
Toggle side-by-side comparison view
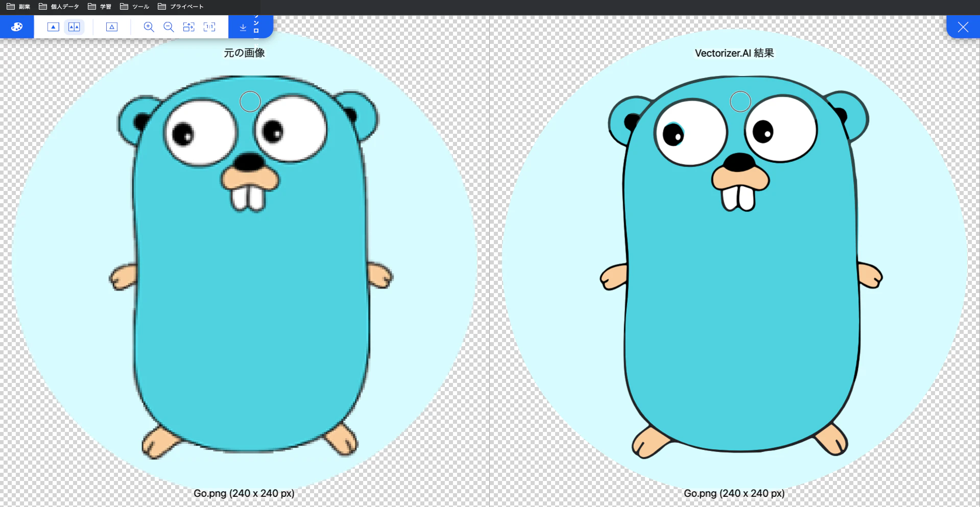[74, 27]
